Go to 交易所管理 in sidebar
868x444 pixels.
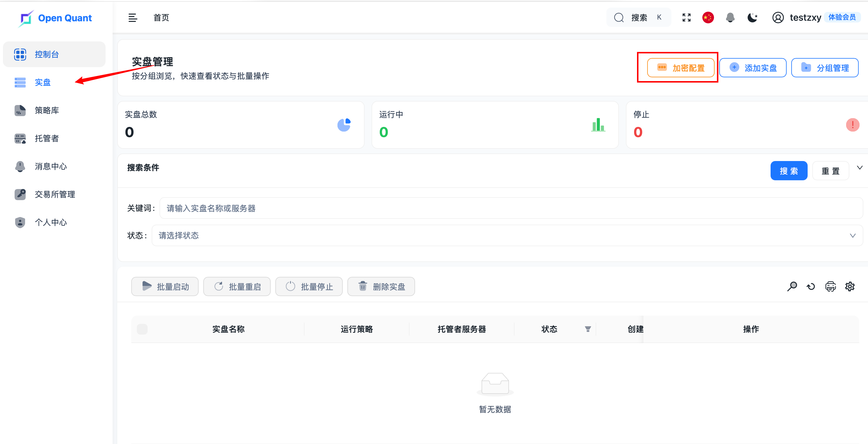pos(55,194)
